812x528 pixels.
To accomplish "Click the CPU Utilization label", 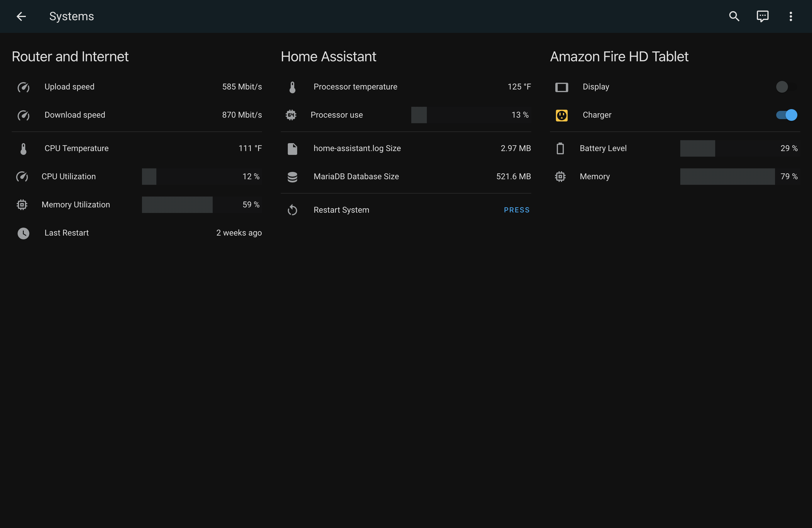I will pos(69,177).
